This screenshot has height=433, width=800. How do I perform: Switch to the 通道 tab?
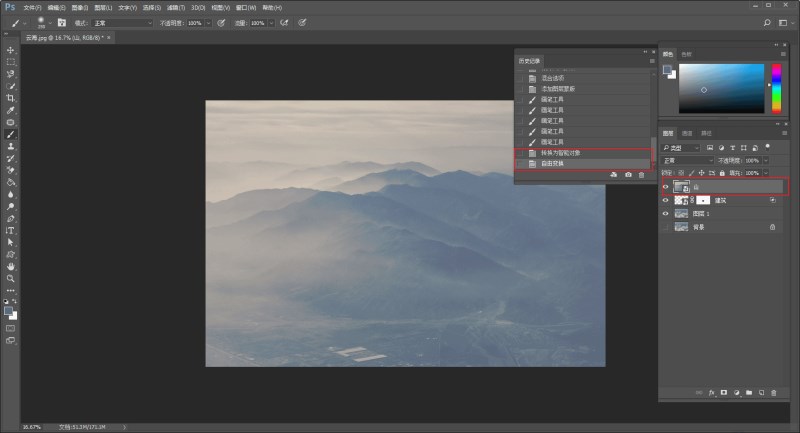pos(688,133)
